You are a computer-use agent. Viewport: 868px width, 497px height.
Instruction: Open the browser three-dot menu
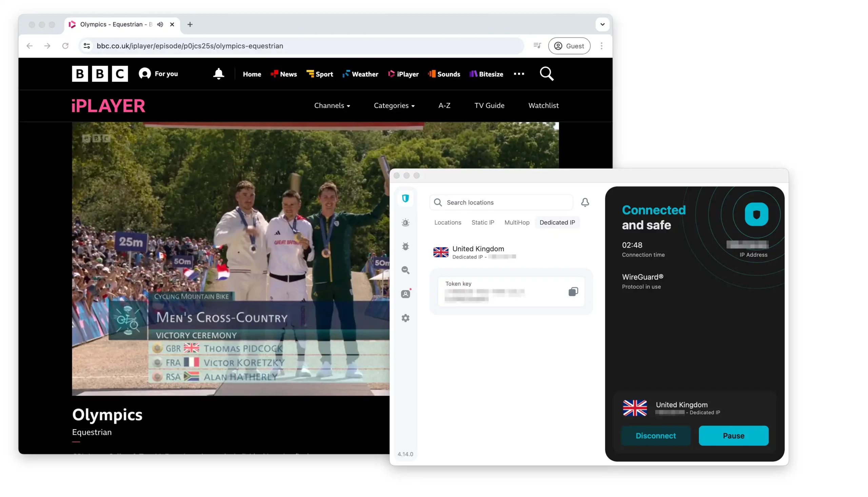[601, 46]
